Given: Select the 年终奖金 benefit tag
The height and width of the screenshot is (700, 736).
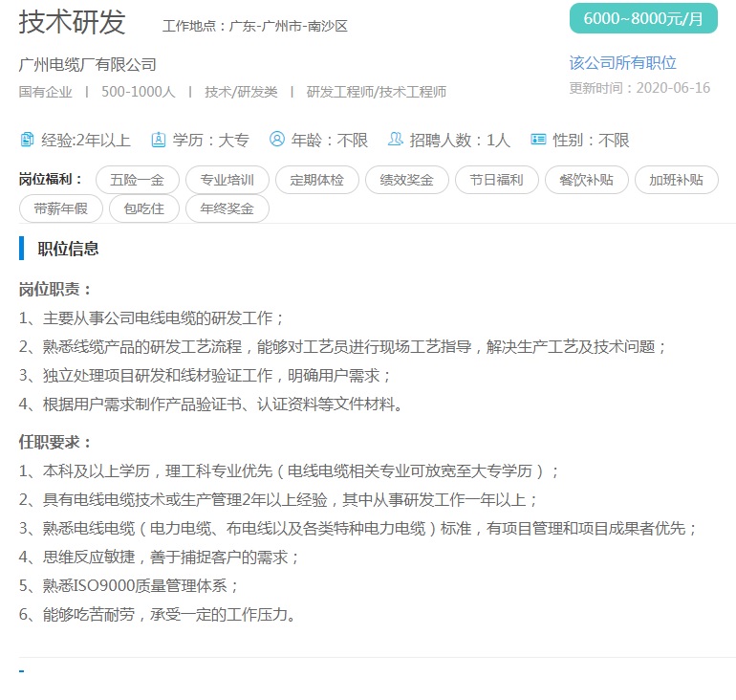Looking at the screenshot, I should (227, 208).
